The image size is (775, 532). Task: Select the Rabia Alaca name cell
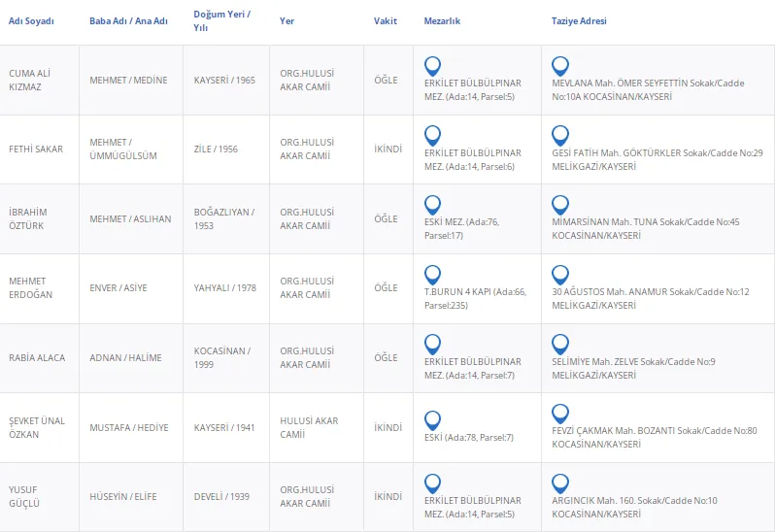[x=37, y=358]
